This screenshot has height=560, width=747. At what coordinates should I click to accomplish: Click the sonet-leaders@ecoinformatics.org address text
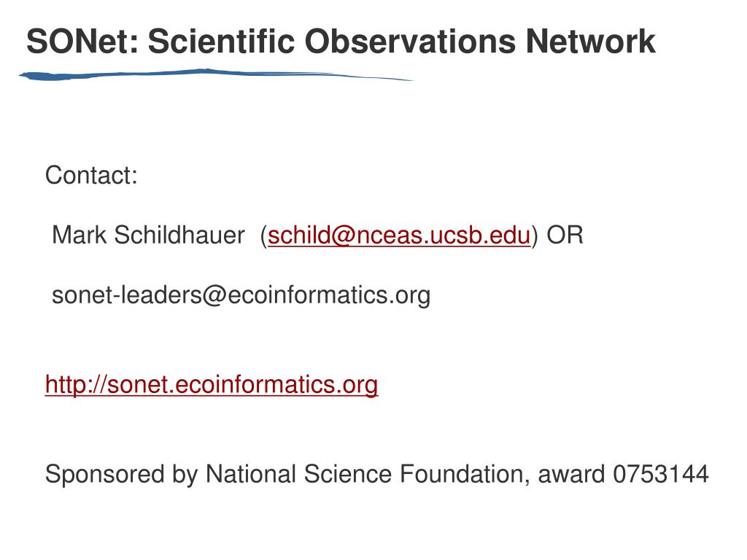[241, 295]
